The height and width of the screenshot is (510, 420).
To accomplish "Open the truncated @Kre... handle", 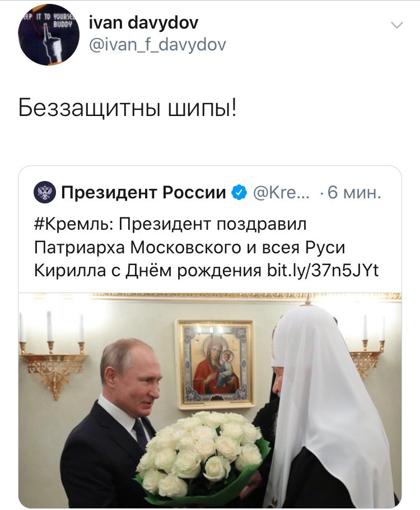I will tap(281, 192).
